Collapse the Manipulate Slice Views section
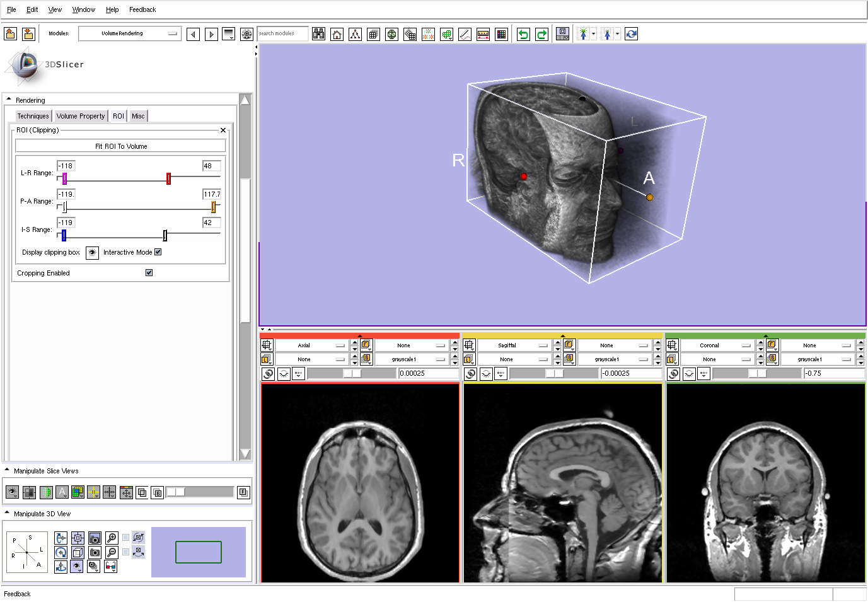868x602 pixels. 8,470
